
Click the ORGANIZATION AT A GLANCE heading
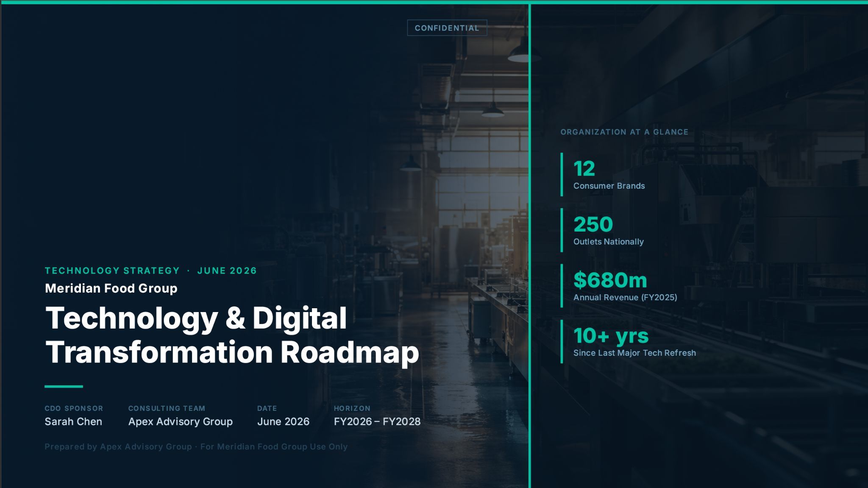pos(624,132)
